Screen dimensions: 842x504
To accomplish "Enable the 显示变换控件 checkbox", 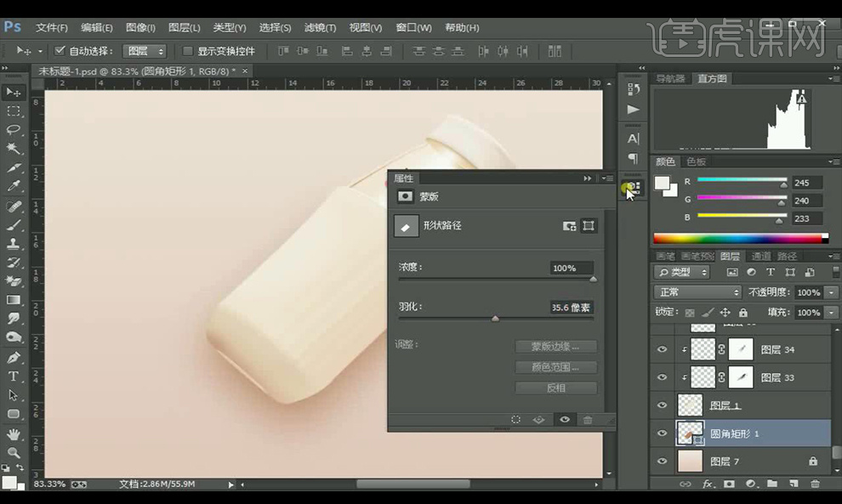I will pyautogui.click(x=188, y=51).
